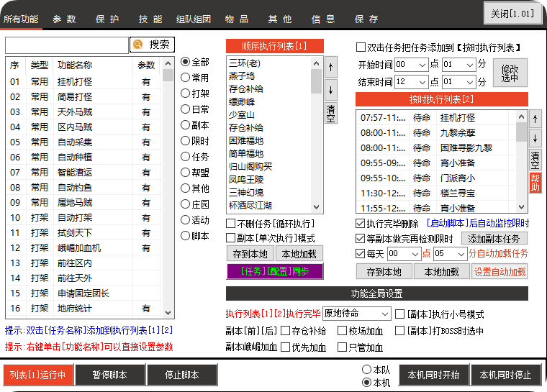Click the 搜索 search button with magnifier icon
This screenshot has height=392, width=547.
pos(152,45)
